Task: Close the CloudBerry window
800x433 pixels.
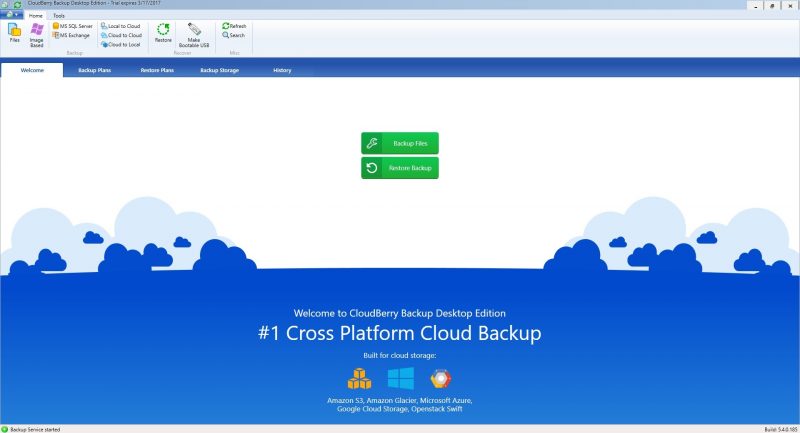Action: (790, 6)
